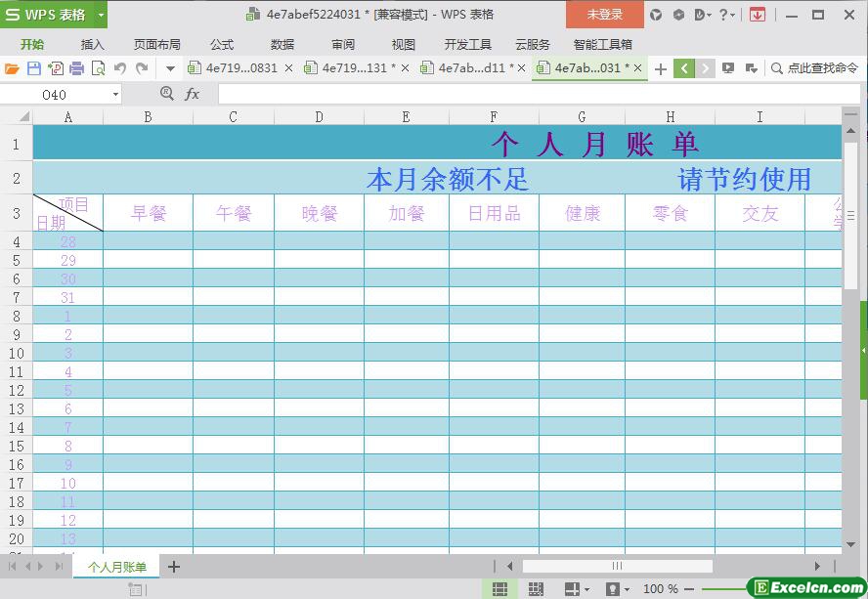Screen dimensions: 868x599
Task: Expand the Name Box dropdown arrow
Action: pyautogui.click(x=115, y=95)
